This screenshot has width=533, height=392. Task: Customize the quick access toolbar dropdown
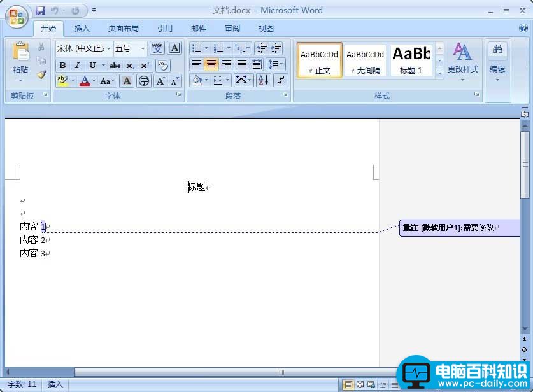point(94,11)
